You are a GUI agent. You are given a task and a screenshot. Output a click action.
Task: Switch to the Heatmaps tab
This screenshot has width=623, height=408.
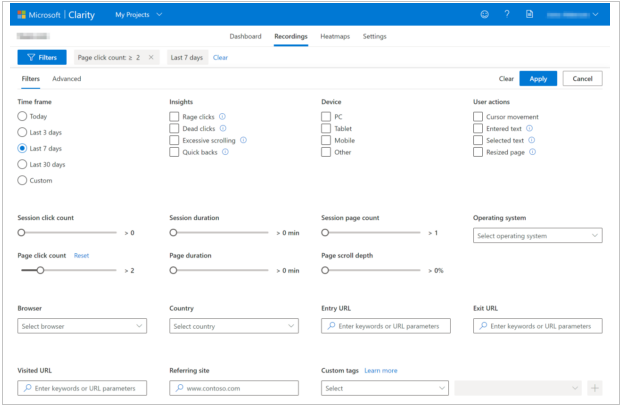(x=335, y=36)
